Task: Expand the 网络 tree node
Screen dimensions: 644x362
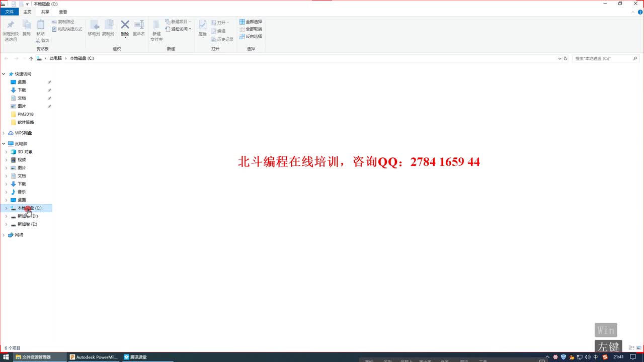Action: tap(4, 235)
